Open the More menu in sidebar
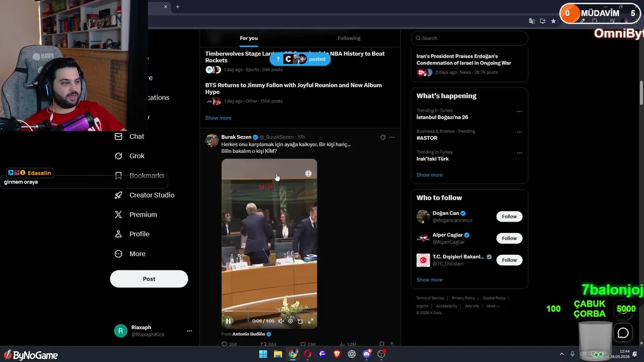Viewport: 644px width, 362px height. click(x=130, y=254)
